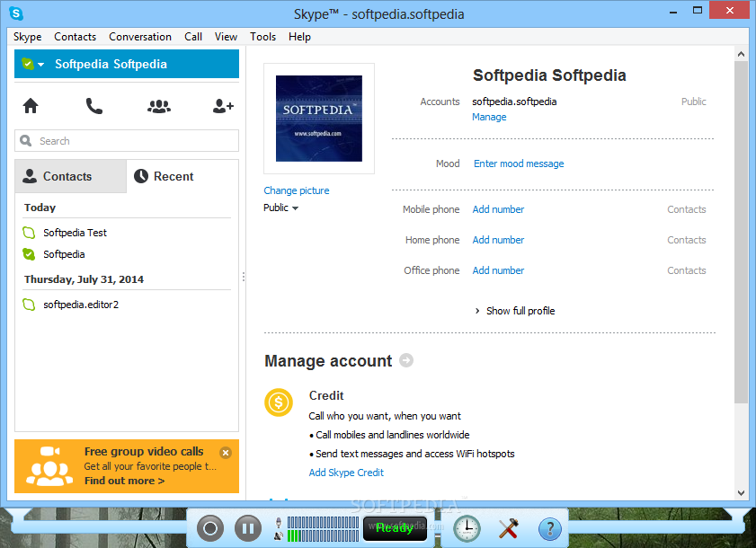Viewport: 756px width, 548px height.
Task: Click Contacts visibility for Office phone
Action: pos(687,270)
